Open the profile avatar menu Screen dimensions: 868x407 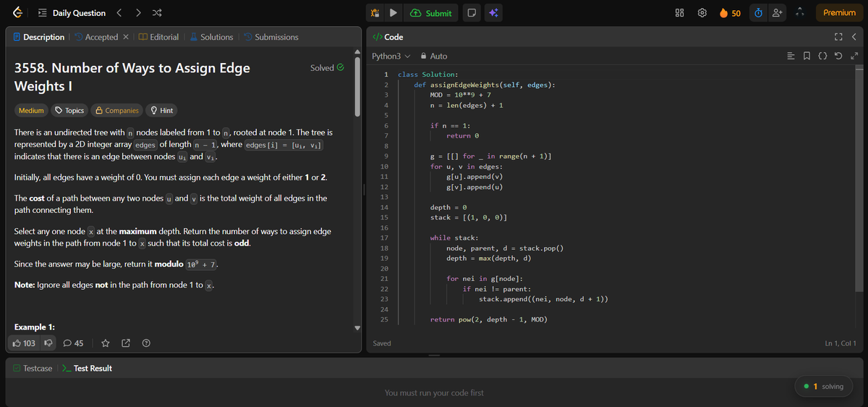click(800, 13)
